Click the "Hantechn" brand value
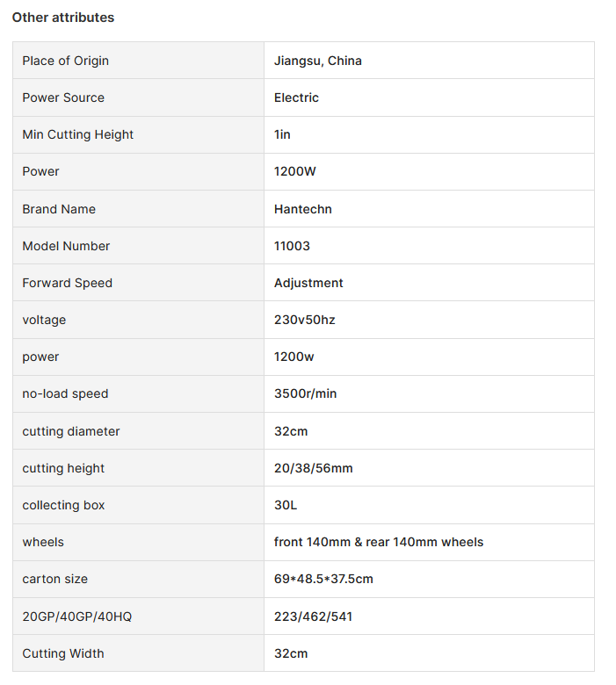 pyautogui.click(x=303, y=209)
